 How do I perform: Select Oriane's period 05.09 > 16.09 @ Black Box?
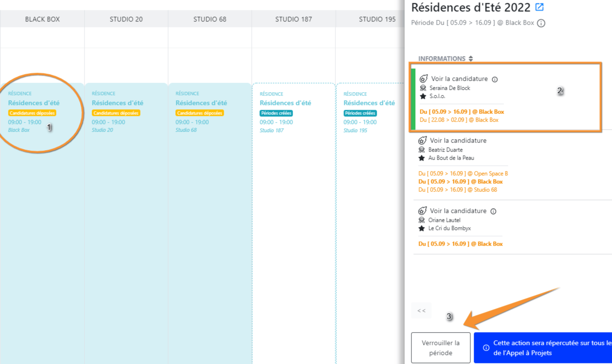click(460, 244)
